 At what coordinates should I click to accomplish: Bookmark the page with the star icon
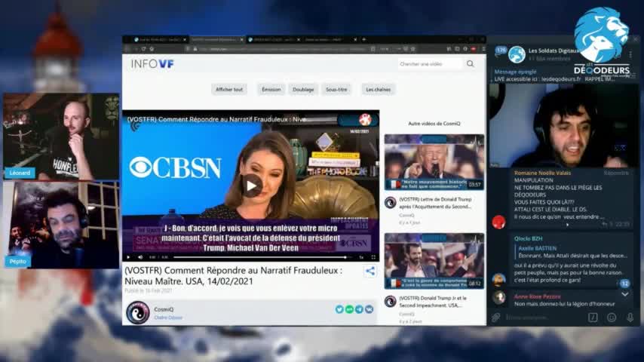[412, 49]
